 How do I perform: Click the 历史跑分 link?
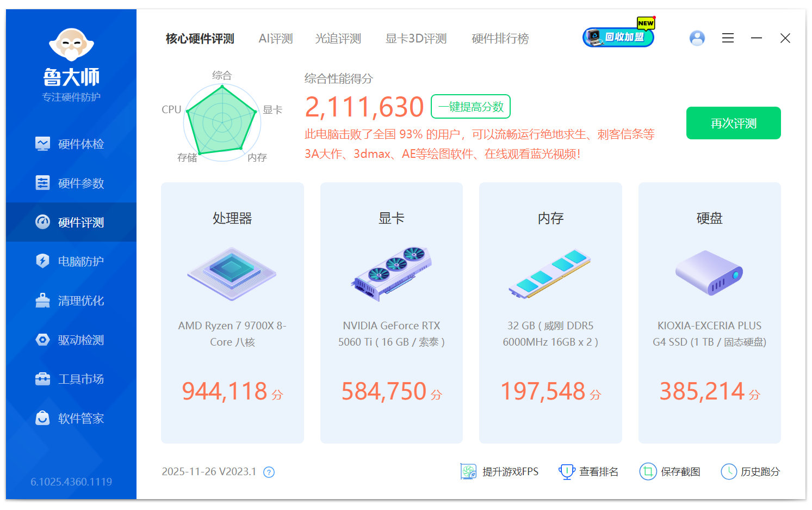(x=751, y=471)
